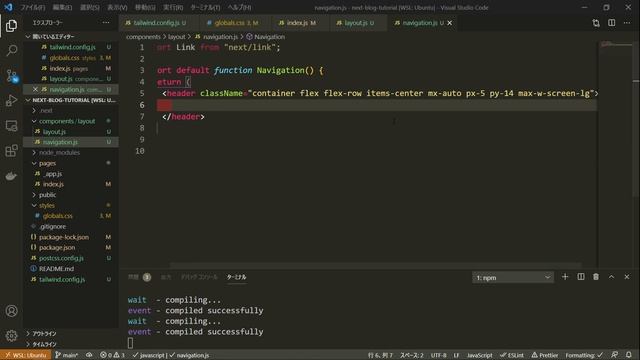The width and height of the screenshot is (640, 360).
Task: Click the WSL: Ubuntu remote indicator
Action: click(26, 355)
